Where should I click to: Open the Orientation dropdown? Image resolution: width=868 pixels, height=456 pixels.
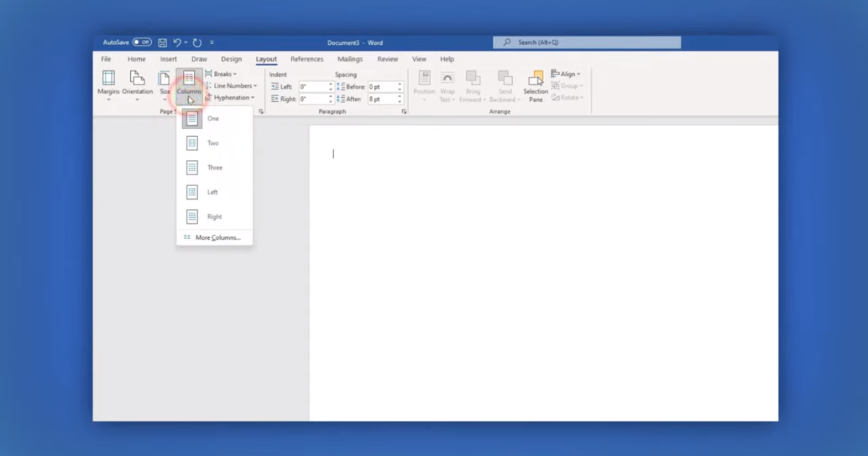pos(137,85)
